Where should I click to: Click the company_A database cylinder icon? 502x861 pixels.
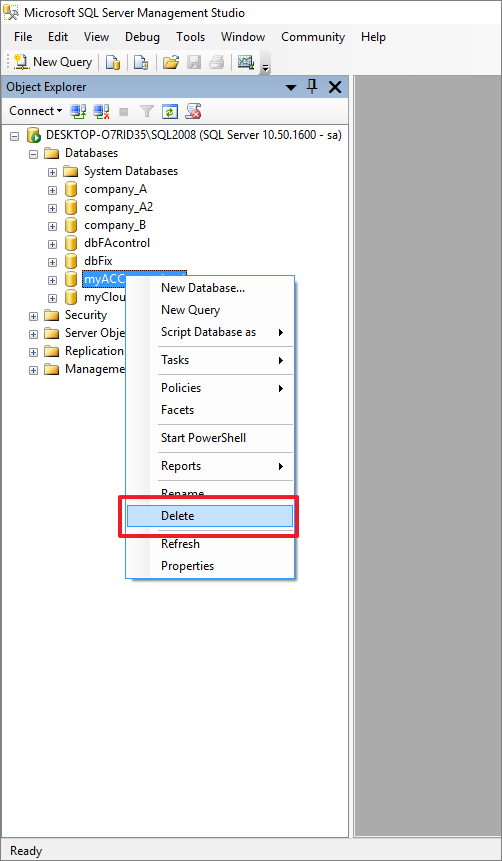pos(70,189)
